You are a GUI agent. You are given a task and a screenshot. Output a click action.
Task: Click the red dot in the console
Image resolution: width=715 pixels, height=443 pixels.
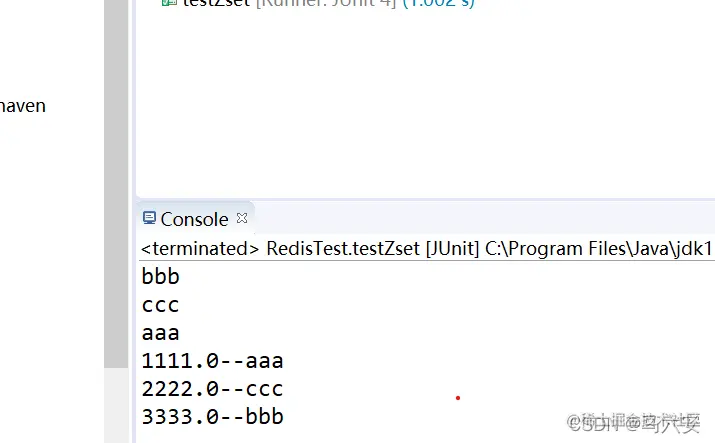458,398
